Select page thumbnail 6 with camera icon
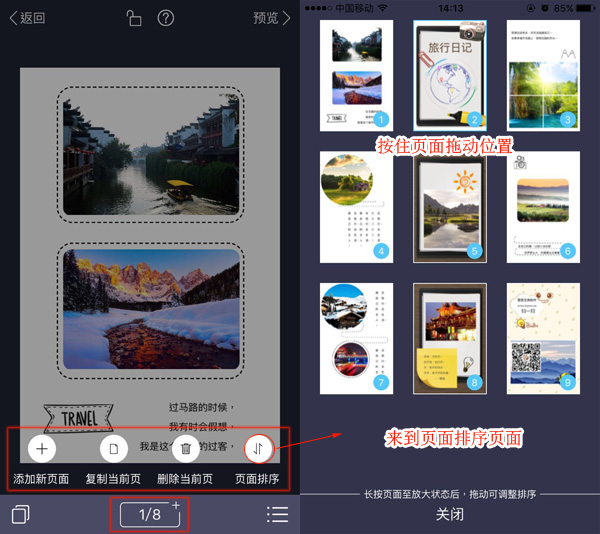Screen dimensions: 600x534 point(543,207)
